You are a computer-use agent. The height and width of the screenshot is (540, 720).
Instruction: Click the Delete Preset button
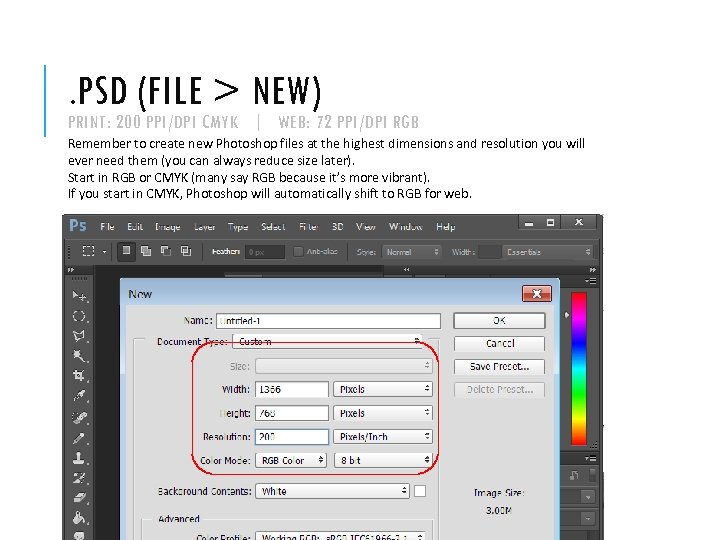499,389
